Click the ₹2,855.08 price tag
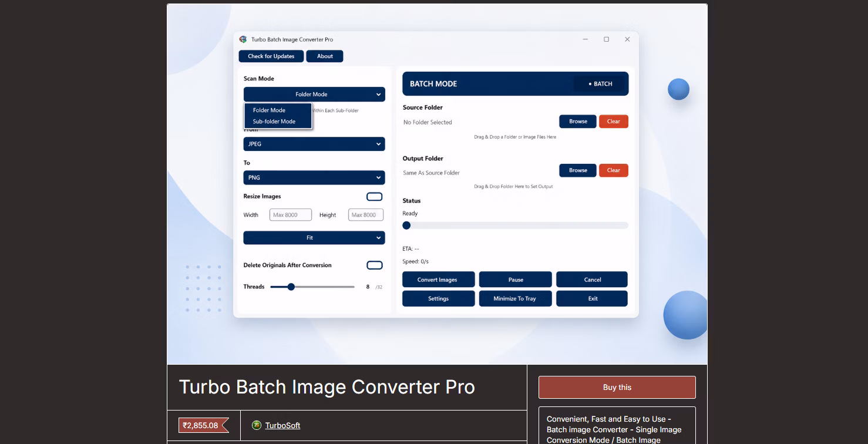This screenshot has width=868, height=444. click(x=203, y=425)
